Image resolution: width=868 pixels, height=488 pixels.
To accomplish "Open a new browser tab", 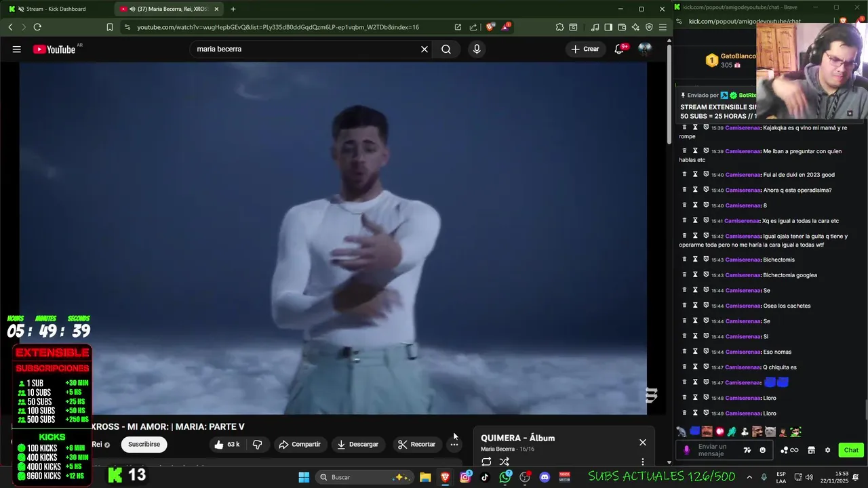I will coord(233,9).
